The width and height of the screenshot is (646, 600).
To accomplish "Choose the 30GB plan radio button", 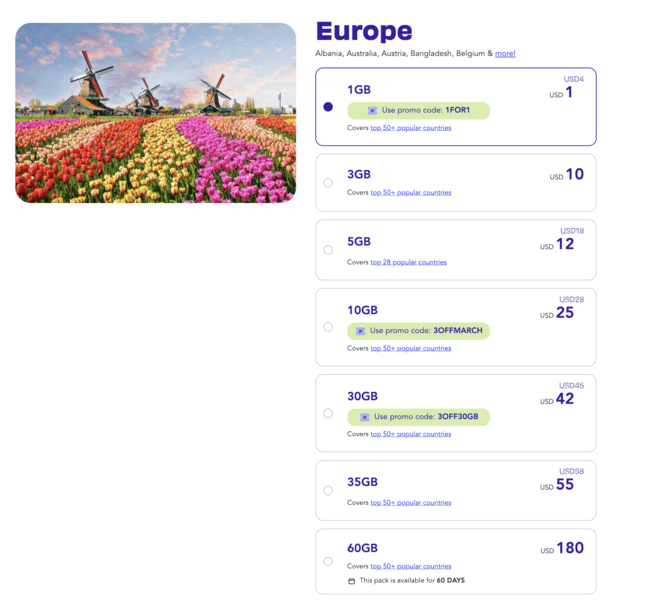I will pos(328,413).
